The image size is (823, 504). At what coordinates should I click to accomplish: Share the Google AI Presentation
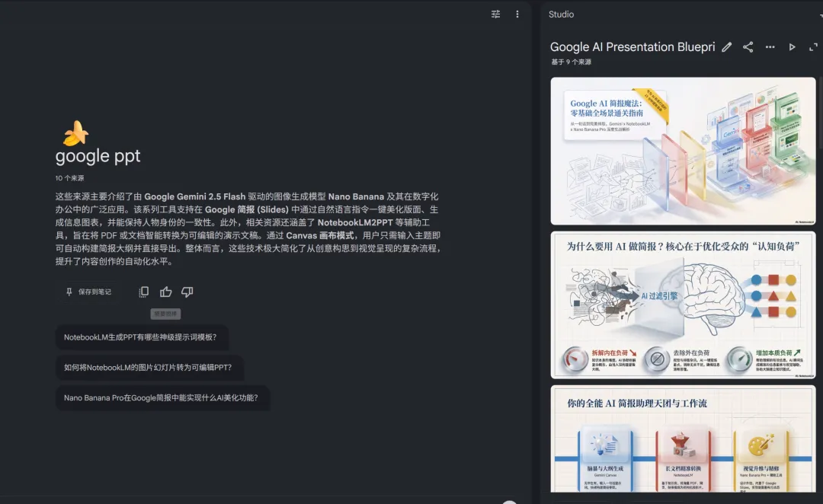[748, 47]
